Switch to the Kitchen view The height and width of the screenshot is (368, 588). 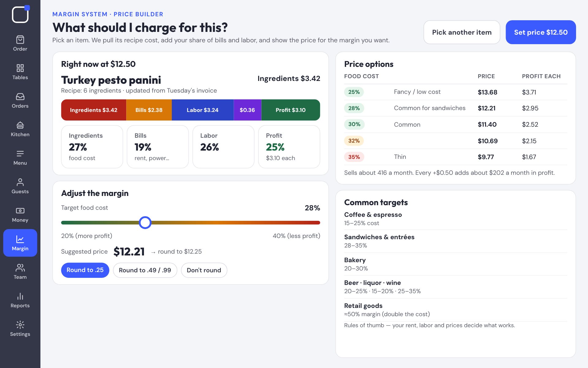(x=20, y=129)
